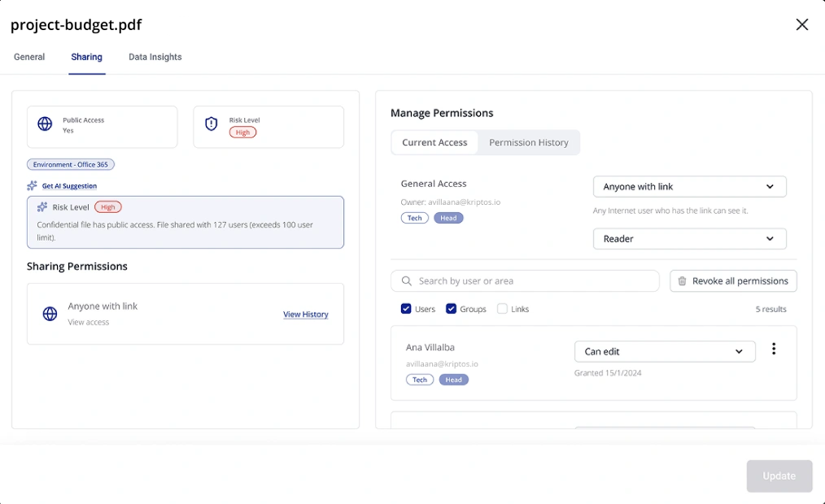Disable the Groups filter checkbox

coord(451,309)
